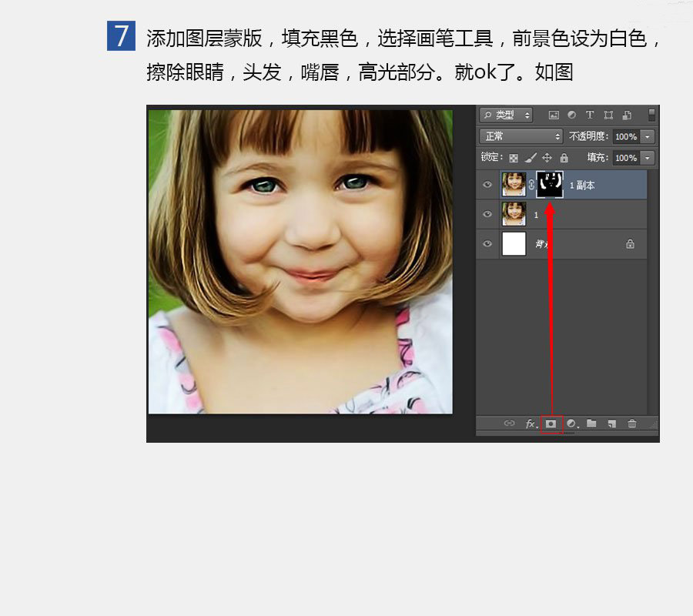The height and width of the screenshot is (616, 693).
Task: Toggle lock transparent pixels
Action: (514, 158)
